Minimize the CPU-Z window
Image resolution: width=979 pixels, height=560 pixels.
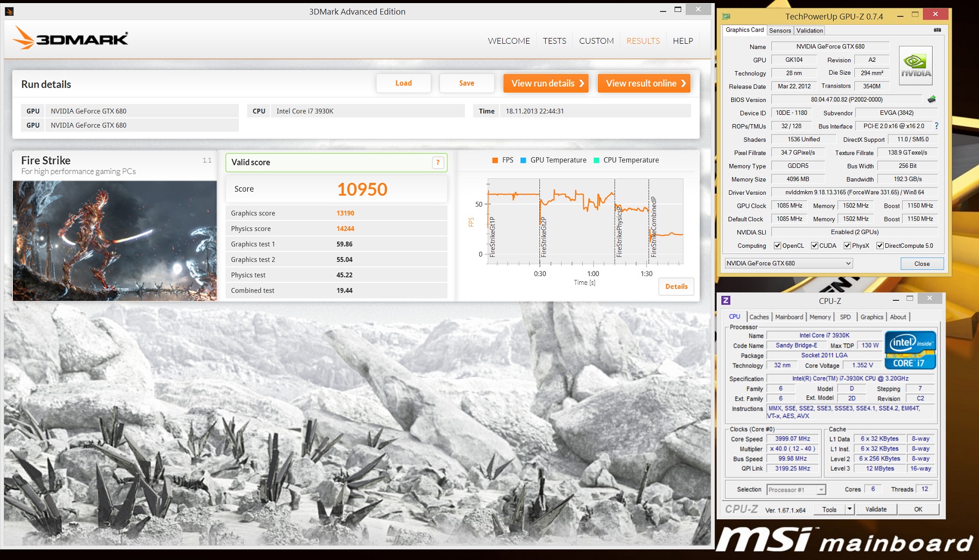click(x=896, y=299)
